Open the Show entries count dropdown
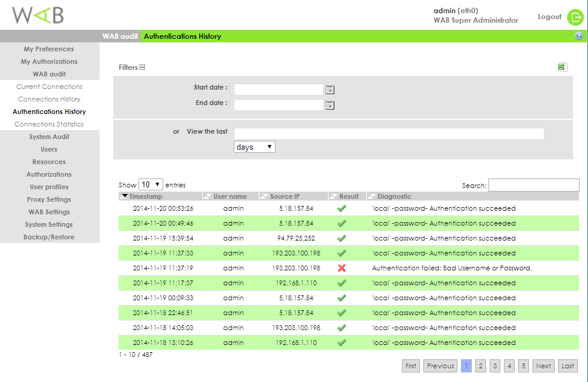 [151, 184]
